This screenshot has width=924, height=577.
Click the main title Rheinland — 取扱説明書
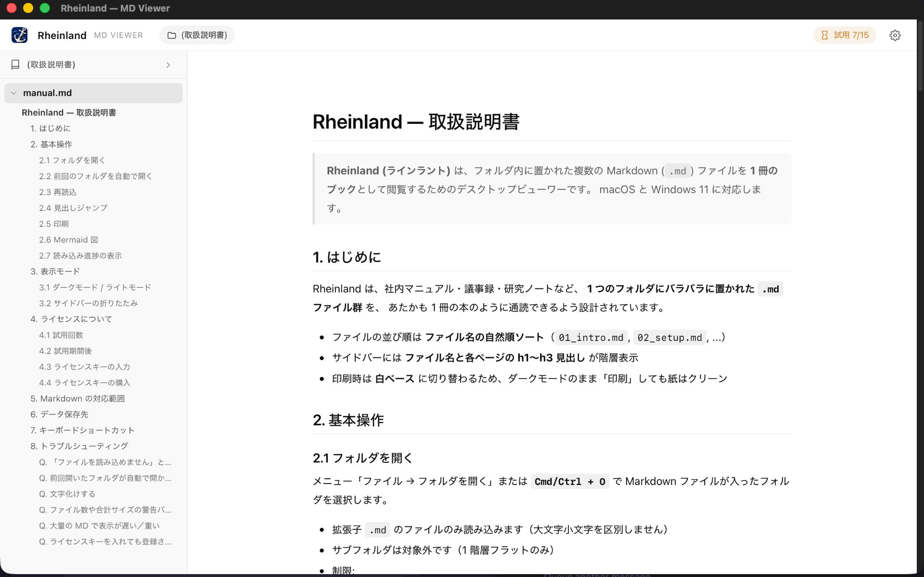[416, 122]
